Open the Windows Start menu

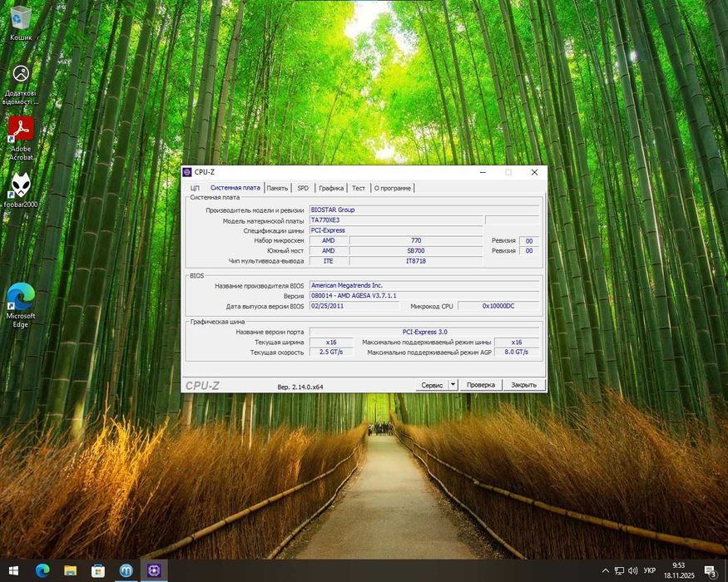13,570
